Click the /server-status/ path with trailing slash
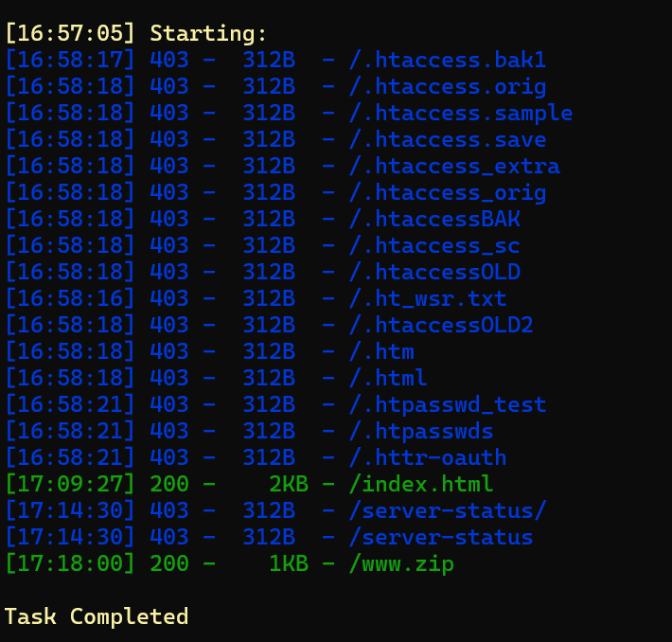 pos(448,511)
